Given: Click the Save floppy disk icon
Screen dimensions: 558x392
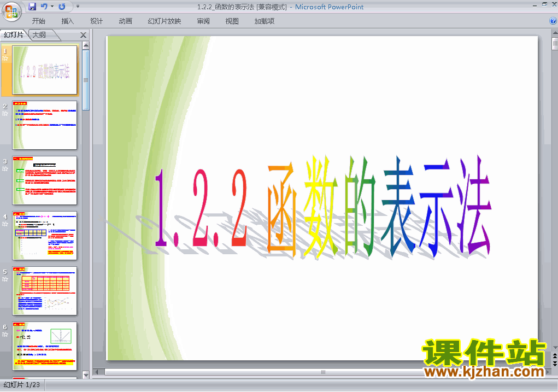Looking at the screenshot, I should coord(32,7).
